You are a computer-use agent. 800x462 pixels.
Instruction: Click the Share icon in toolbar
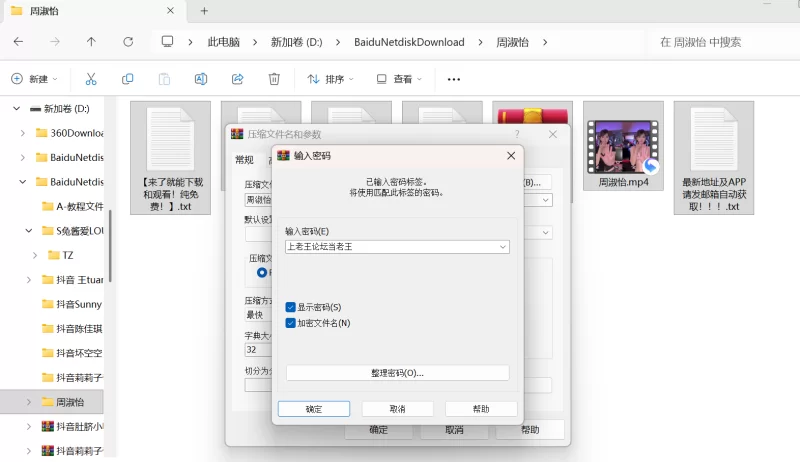click(237, 79)
